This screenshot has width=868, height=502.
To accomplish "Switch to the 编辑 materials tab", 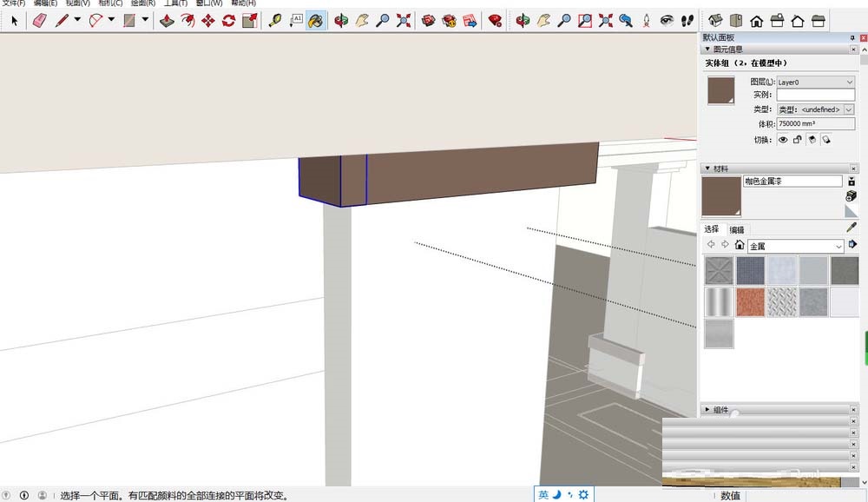I will point(736,229).
